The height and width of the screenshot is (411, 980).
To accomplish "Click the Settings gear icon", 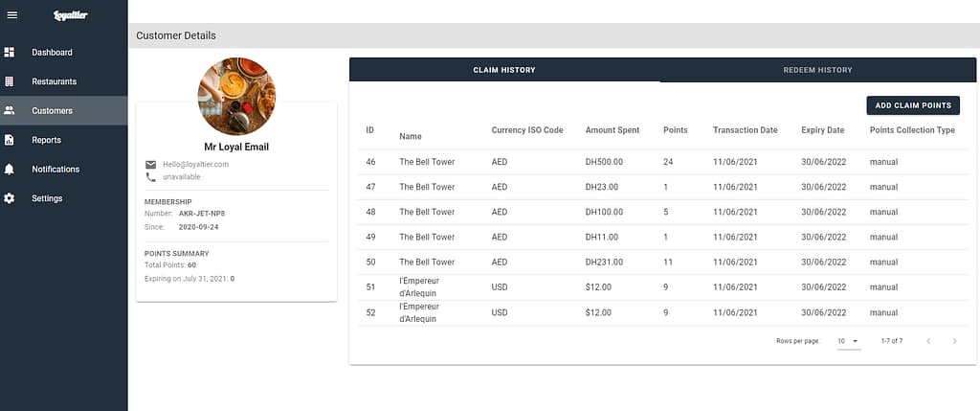I will tap(10, 198).
